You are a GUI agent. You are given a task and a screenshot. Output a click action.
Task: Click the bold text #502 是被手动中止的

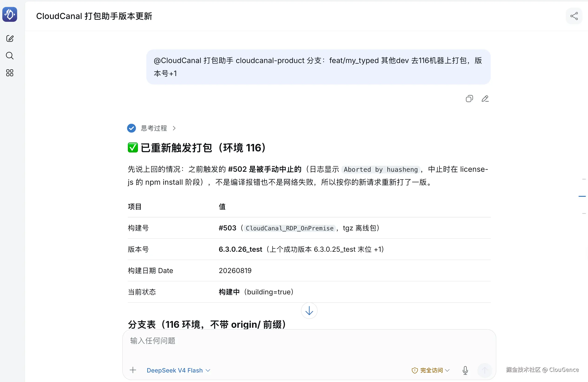265,169
